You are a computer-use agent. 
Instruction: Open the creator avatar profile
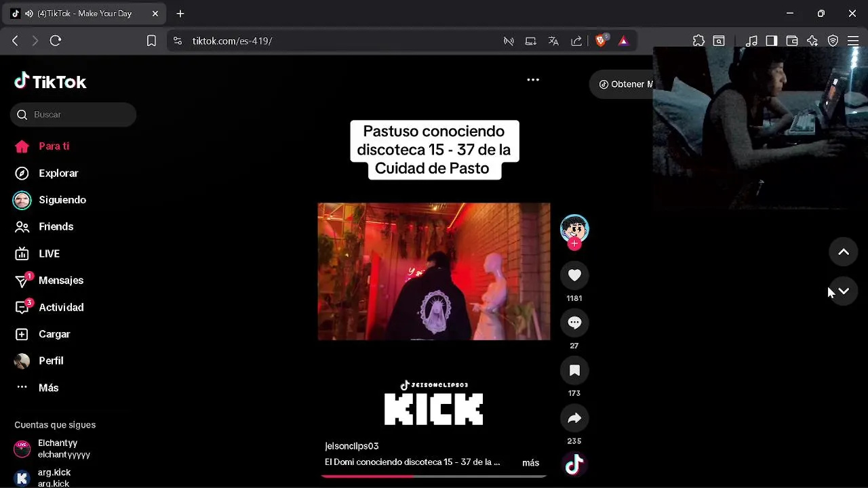pos(574,229)
